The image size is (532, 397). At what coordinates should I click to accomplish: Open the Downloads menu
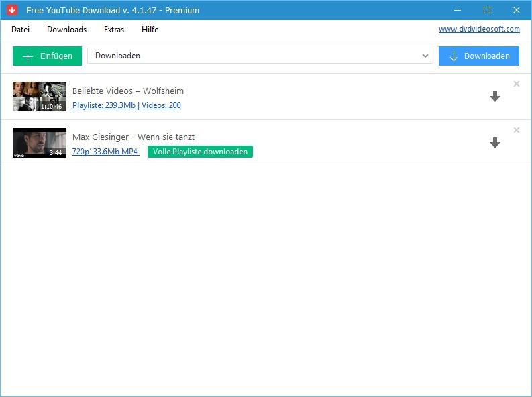[x=66, y=30]
